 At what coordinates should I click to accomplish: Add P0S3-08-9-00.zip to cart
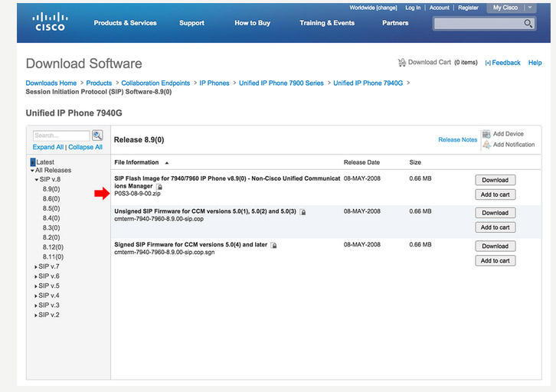point(495,194)
